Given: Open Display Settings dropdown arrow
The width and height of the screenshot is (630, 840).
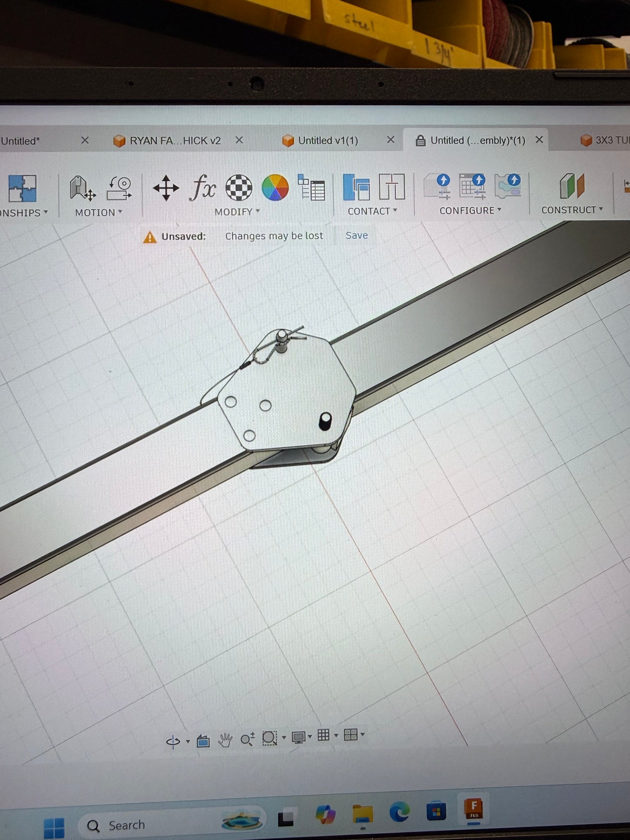Looking at the screenshot, I should (x=310, y=737).
